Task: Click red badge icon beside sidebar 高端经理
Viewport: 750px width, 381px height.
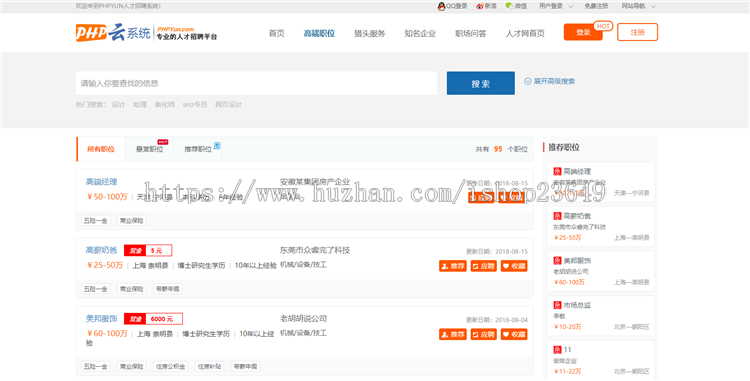Action: click(x=557, y=171)
